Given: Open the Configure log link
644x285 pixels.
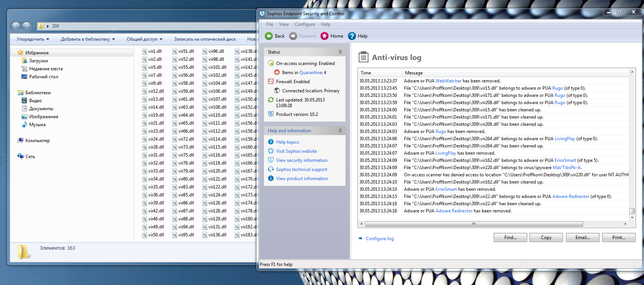Looking at the screenshot, I should [380, 239].
